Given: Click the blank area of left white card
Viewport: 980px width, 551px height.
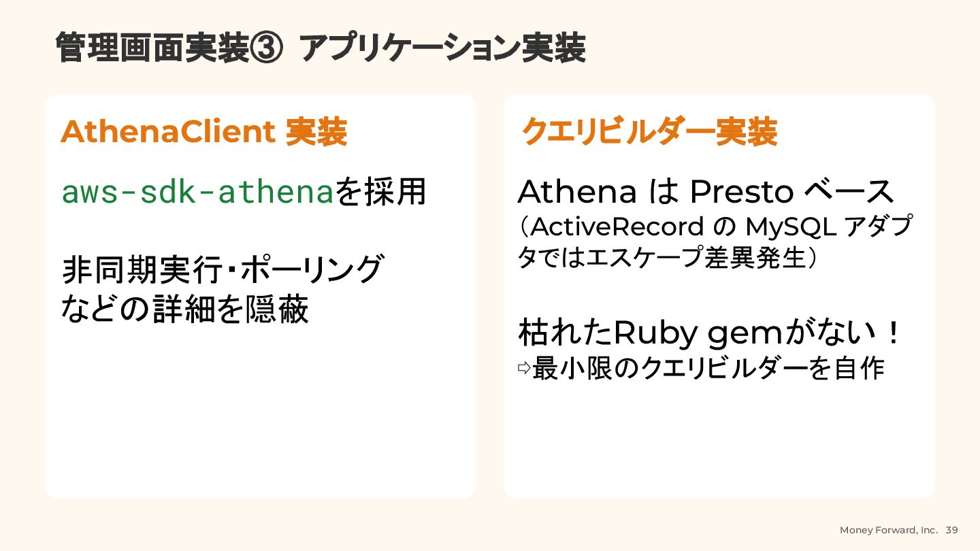Looking at the screenshot, I should click(x=261, y=415).
